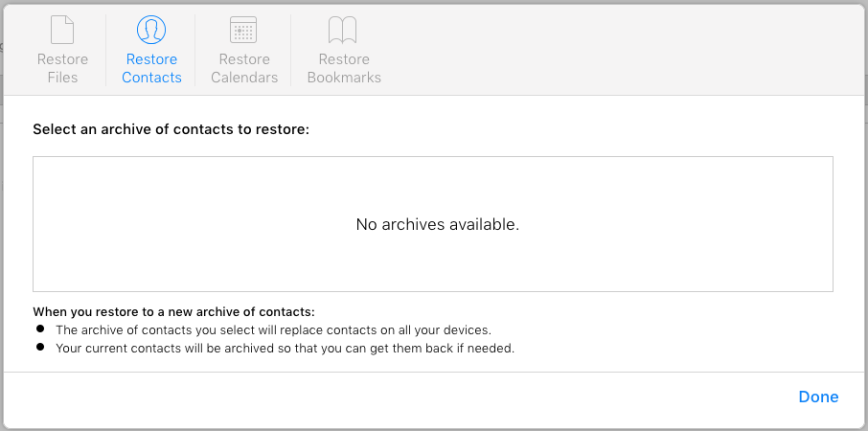Click the Done button

coord(818,397)
